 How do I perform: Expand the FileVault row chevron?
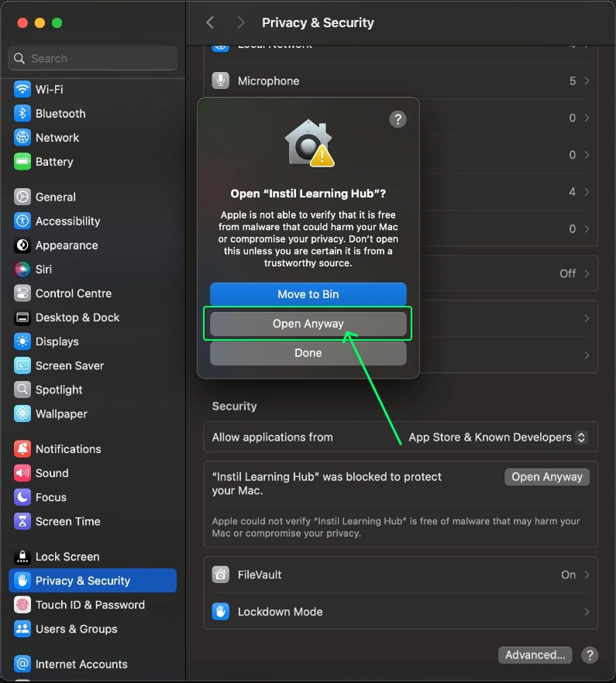click(587, 575)
